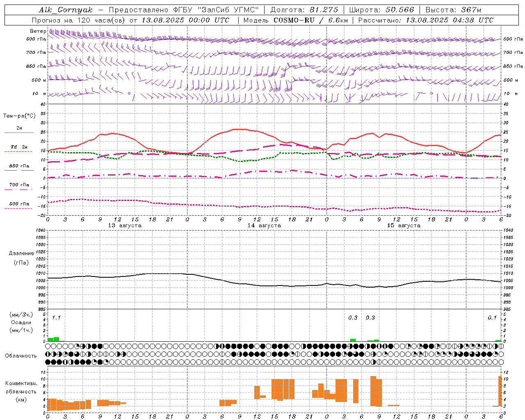Click the (гПа) pressure unit label
The image size is (525, 420).
pyautogui.click(x=21, y=262)
